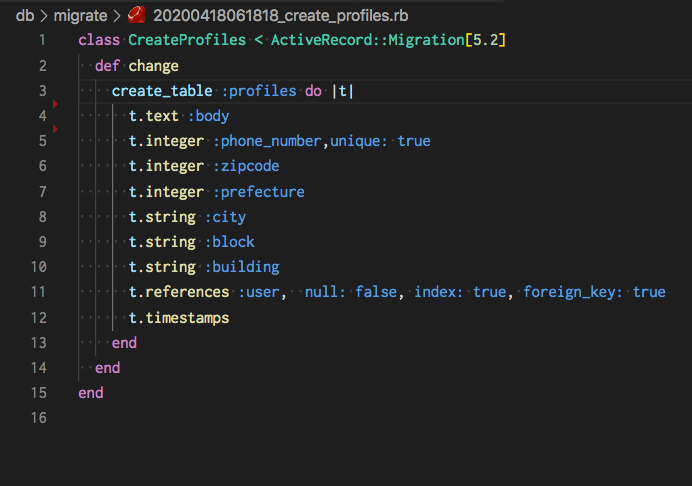Viewport: 692px width, 486px height.
Task: Click line number 5 in gutter
Action: pos(42,141)
